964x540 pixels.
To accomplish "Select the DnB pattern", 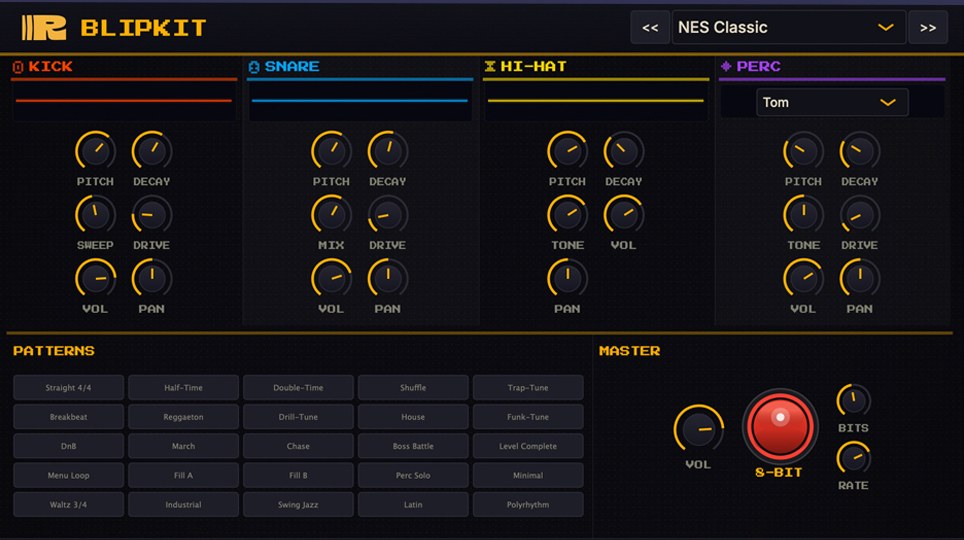I will [x=68, y=446].
